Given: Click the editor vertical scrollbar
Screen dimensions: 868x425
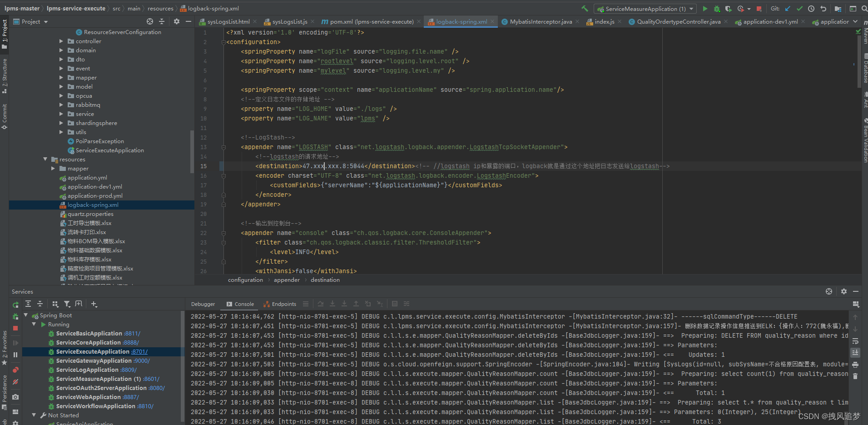Looking at the screenshot, I should click(x=858, y=61).
